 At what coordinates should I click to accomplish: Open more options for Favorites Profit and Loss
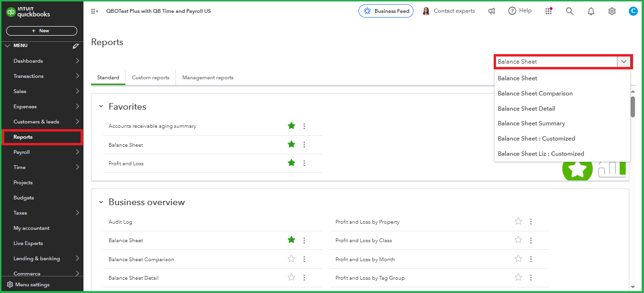[304, 163]
